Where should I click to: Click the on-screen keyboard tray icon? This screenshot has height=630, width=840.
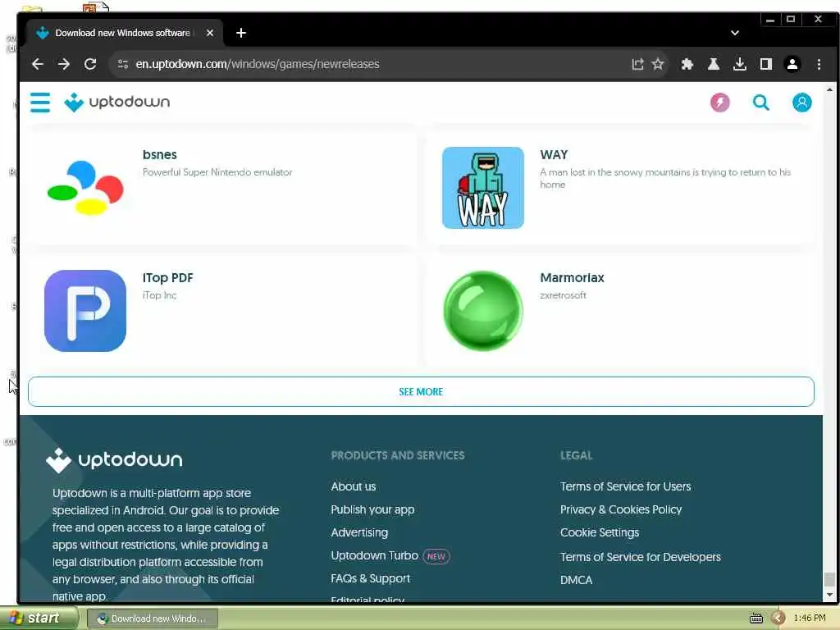[x=756, y=619]
